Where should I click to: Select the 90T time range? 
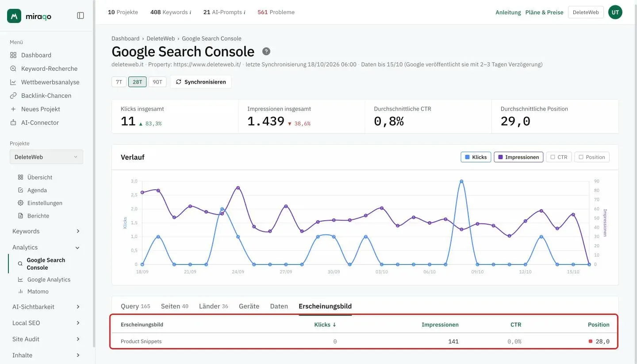[x=157, y=82]
